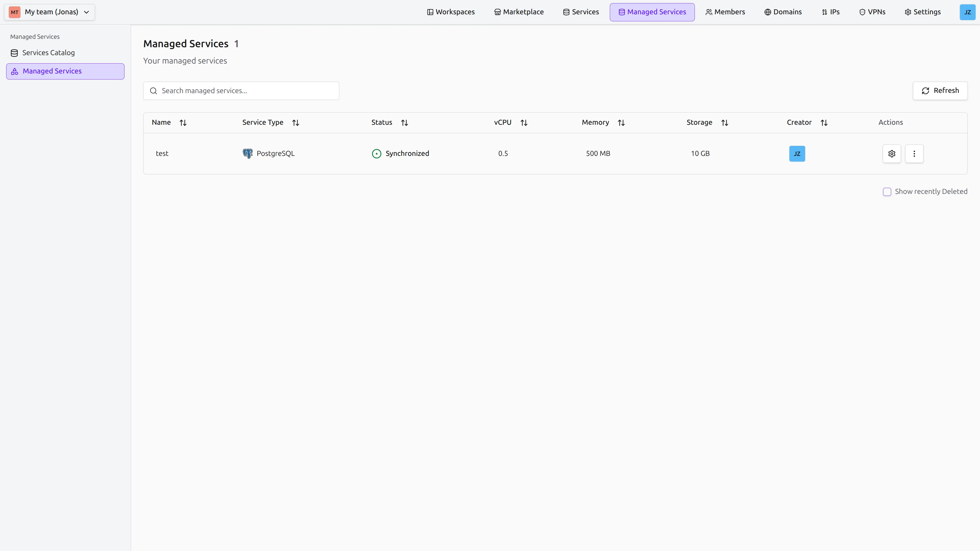Refresh the managed services list
The height and width of the screenshot is (551, 980).
940,91
